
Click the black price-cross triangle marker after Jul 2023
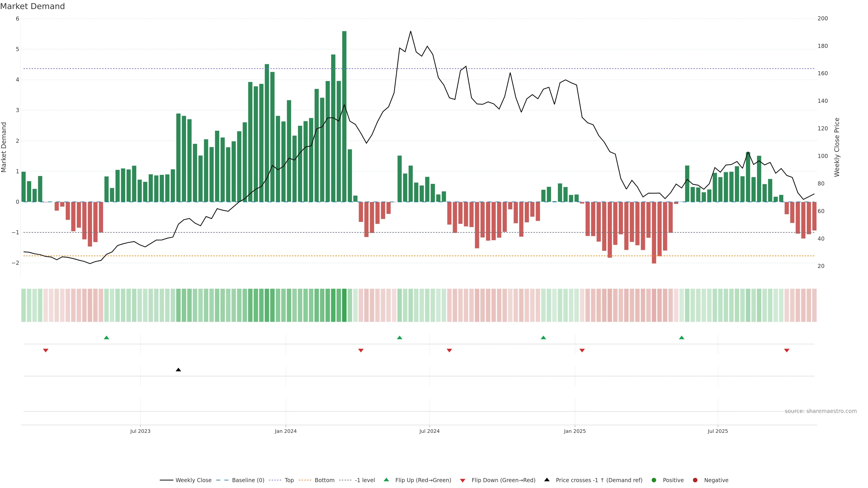[179, 370]
